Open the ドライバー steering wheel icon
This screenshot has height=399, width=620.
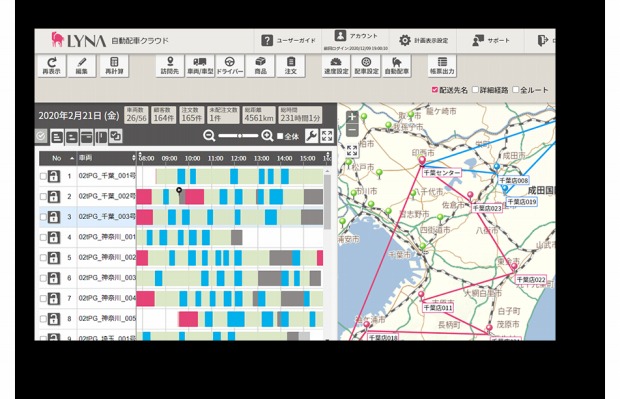[x=230, y=66]
